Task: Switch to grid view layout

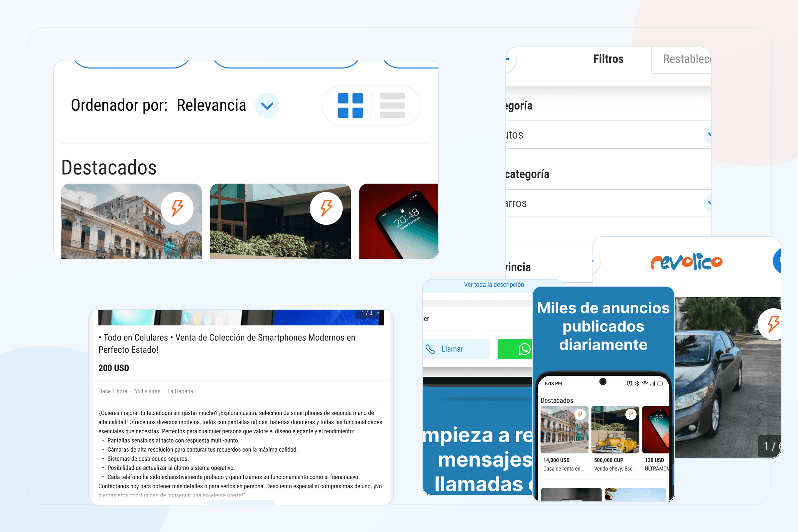Action: point(350,105)
